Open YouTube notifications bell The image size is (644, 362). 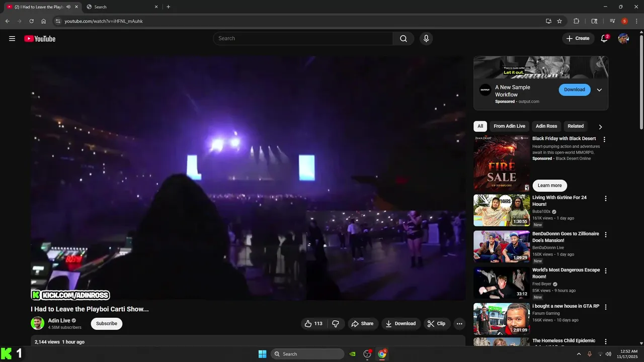604,39
